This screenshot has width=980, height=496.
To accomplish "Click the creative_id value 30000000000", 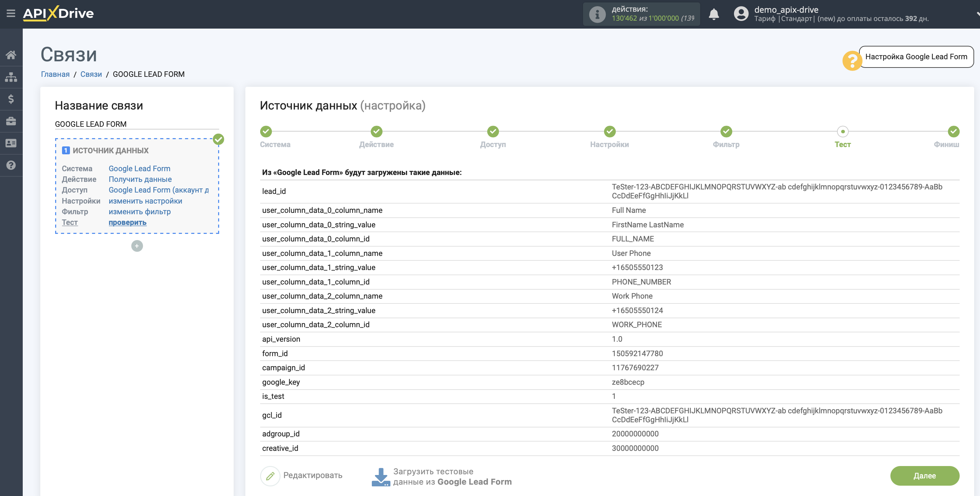I will (635, 448).
